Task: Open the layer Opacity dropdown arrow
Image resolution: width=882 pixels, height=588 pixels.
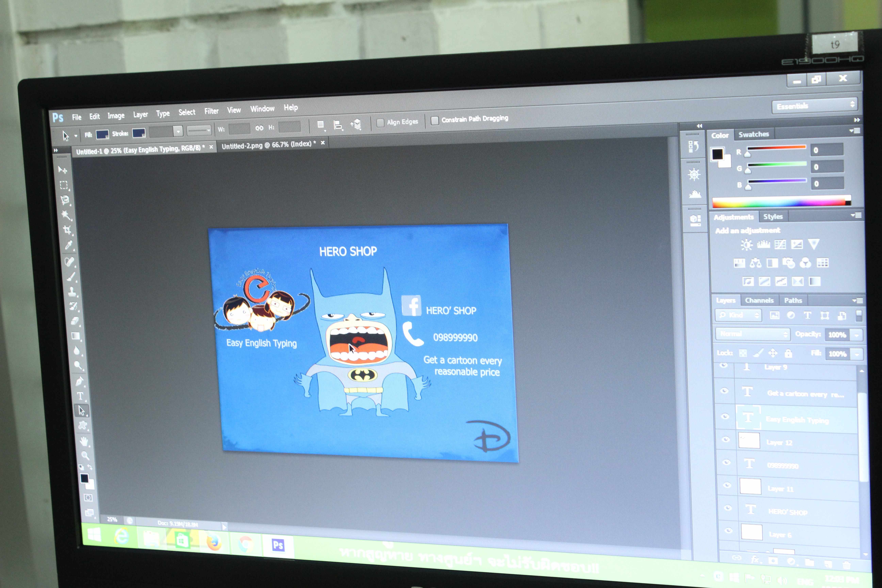Action: tap(856, 335)
